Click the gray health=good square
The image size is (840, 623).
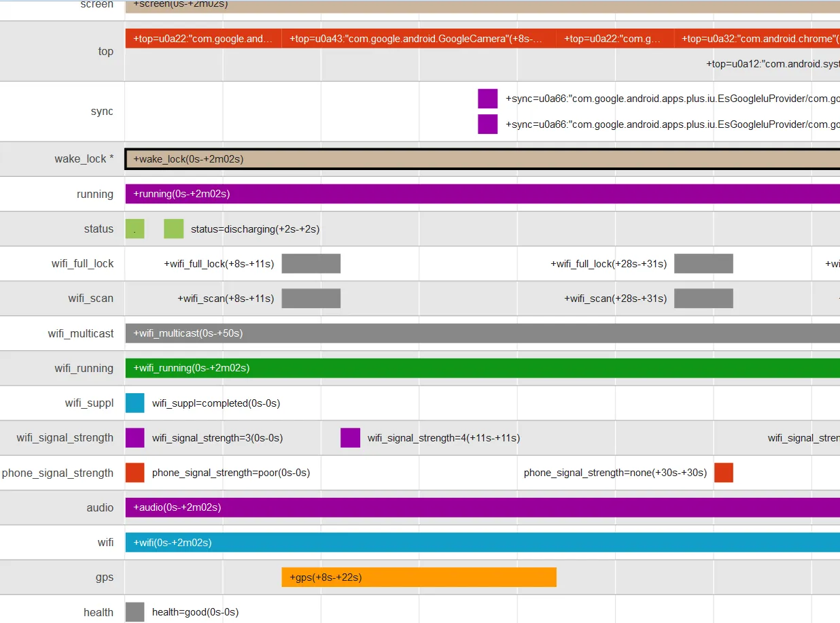tap(135, 612)
